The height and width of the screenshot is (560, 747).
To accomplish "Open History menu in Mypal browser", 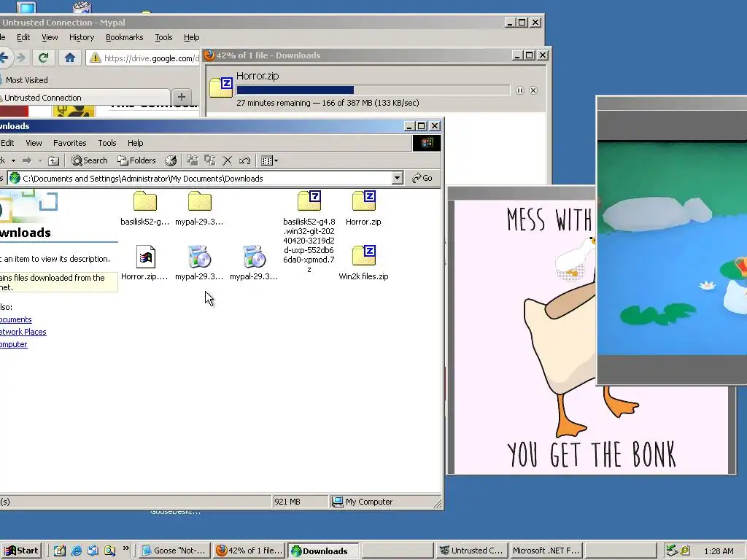I will coord(82,37).
